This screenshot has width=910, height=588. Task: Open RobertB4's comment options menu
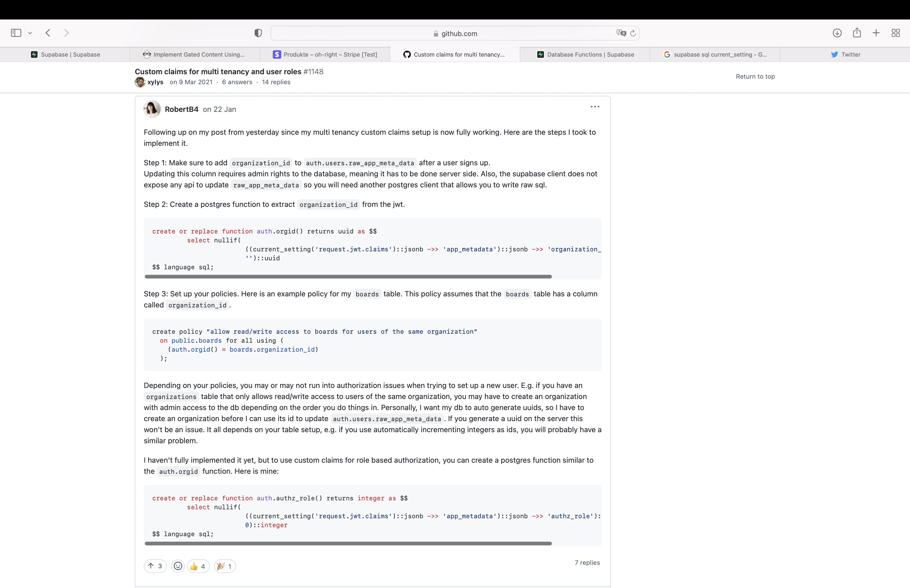pos(595,107)
